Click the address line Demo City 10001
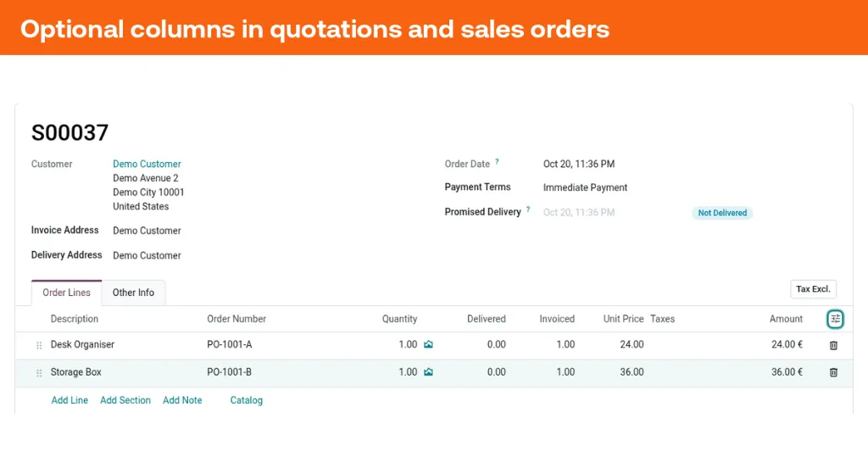The image size is (868, 463). tap(148, 192)
